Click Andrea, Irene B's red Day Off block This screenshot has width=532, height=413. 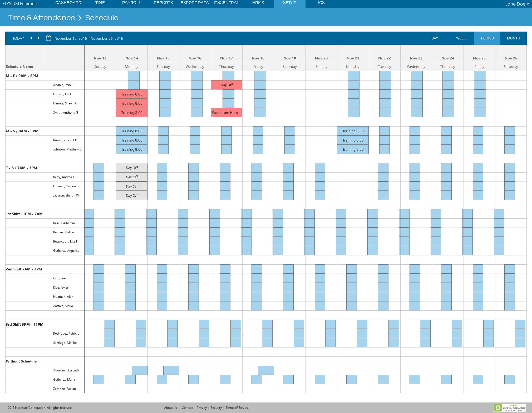pyautogui.click(x=226, y=85)
